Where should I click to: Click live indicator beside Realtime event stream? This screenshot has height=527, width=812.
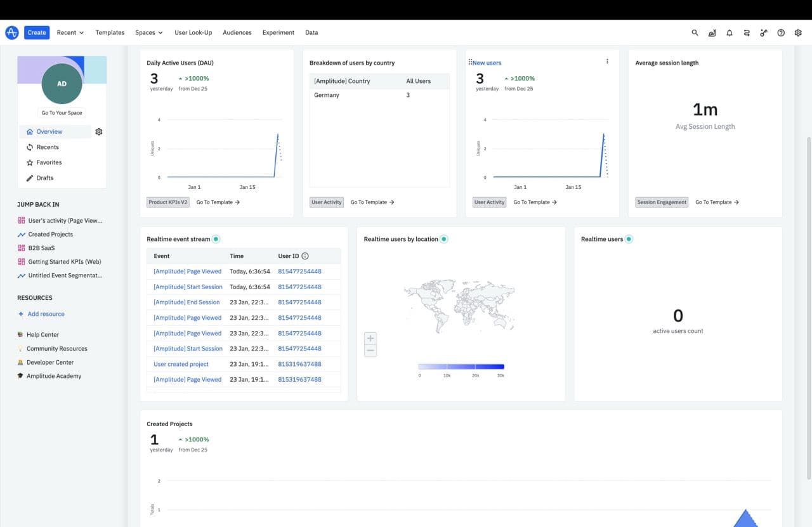click(x=216, y=239)
